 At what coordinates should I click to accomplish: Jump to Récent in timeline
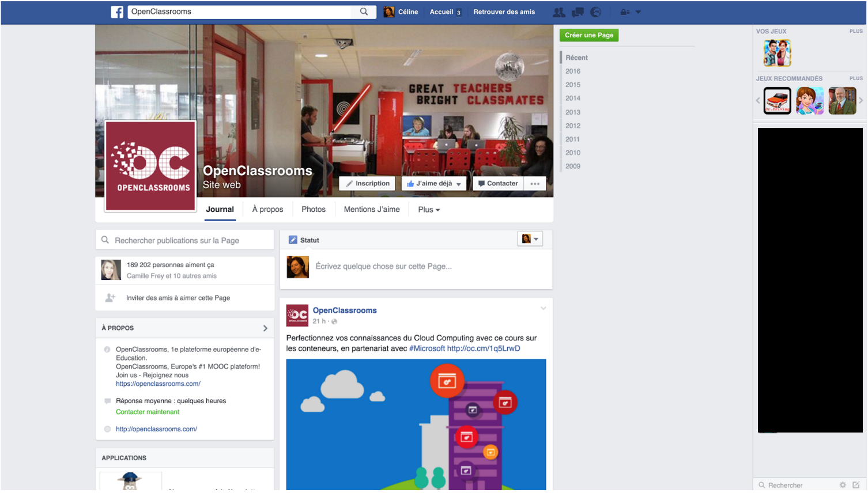coord(576,58)
